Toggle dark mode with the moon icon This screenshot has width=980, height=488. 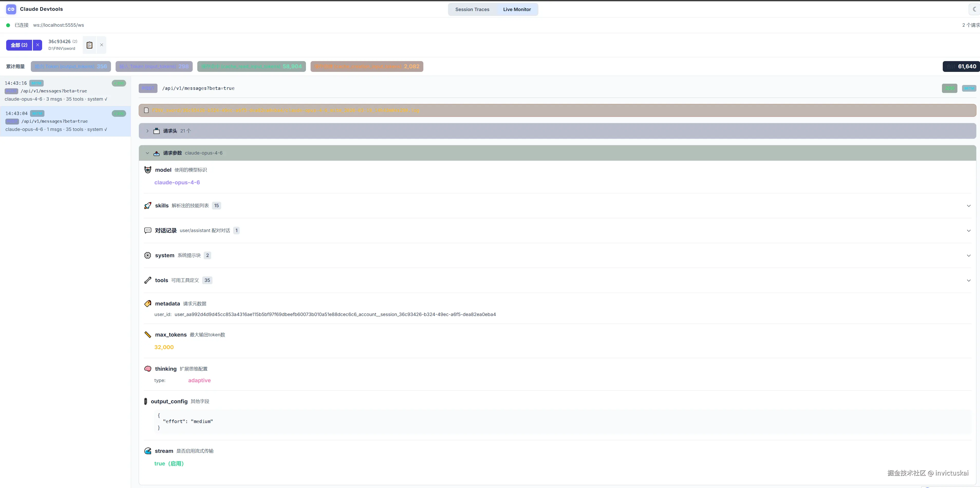point(974,9)
